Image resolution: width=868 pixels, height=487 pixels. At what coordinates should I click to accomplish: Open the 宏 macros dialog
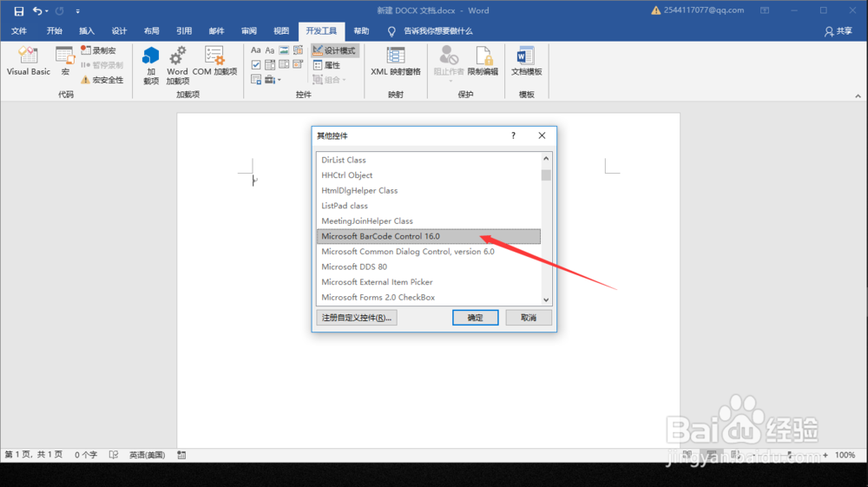(x=65, y=62)
